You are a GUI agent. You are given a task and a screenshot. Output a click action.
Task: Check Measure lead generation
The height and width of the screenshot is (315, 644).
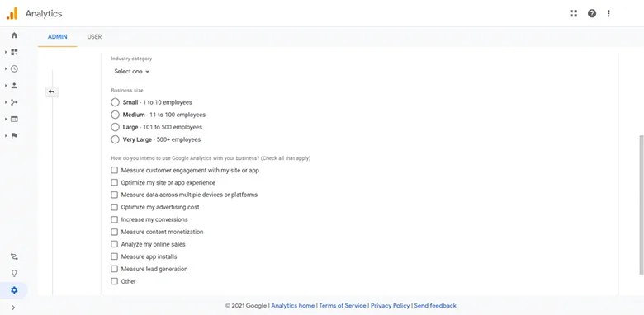[114, 269]
